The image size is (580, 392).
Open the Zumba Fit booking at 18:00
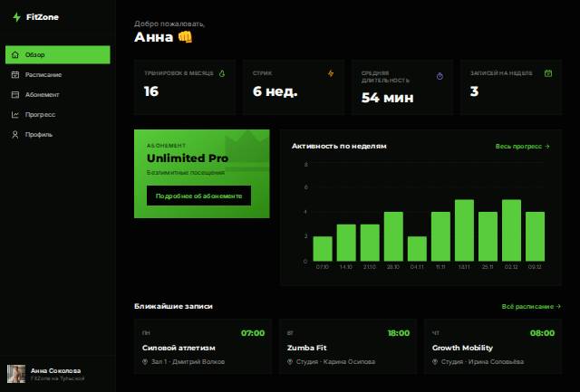[x=348, y=347]
